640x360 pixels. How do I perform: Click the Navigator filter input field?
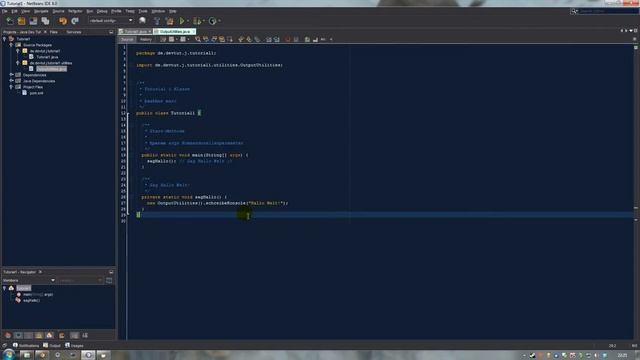coord(79,280)
